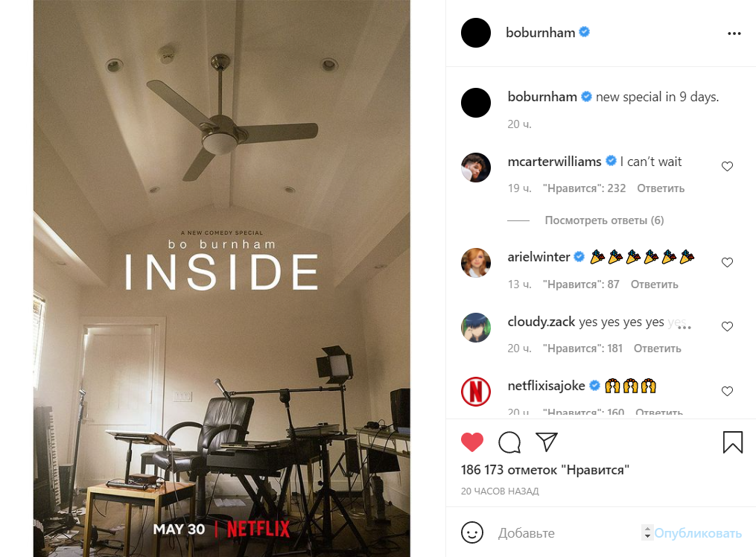Open the boburnham profile from header
The image size is (756, 557).
pyautogui.click(x=540, y=33)
